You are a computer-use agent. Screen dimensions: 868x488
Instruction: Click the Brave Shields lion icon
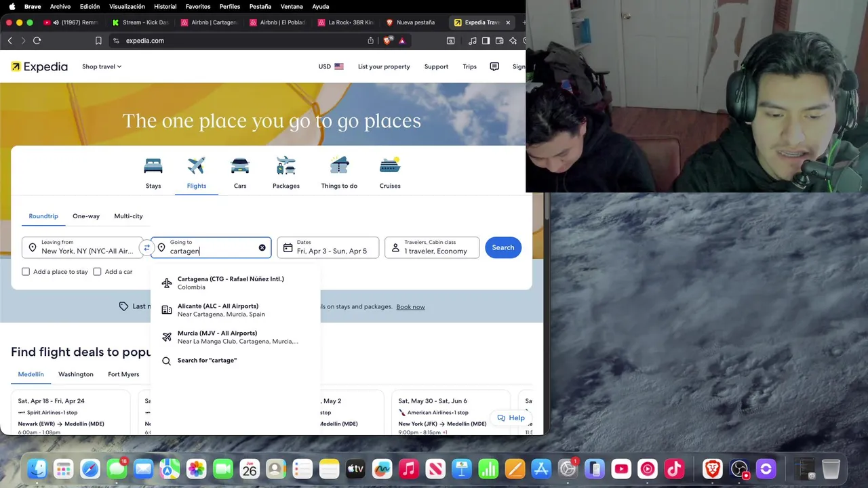389,41
